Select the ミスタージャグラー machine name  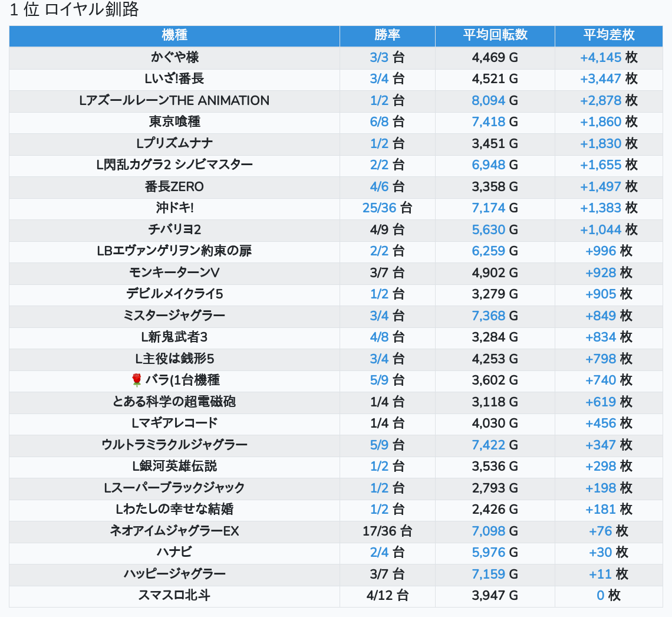point(174,316)
